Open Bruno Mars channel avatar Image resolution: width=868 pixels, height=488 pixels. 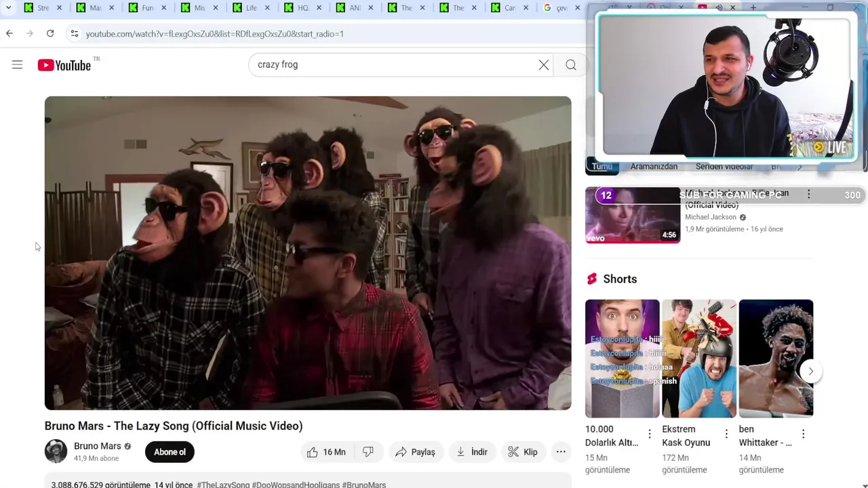pos(56,451)
